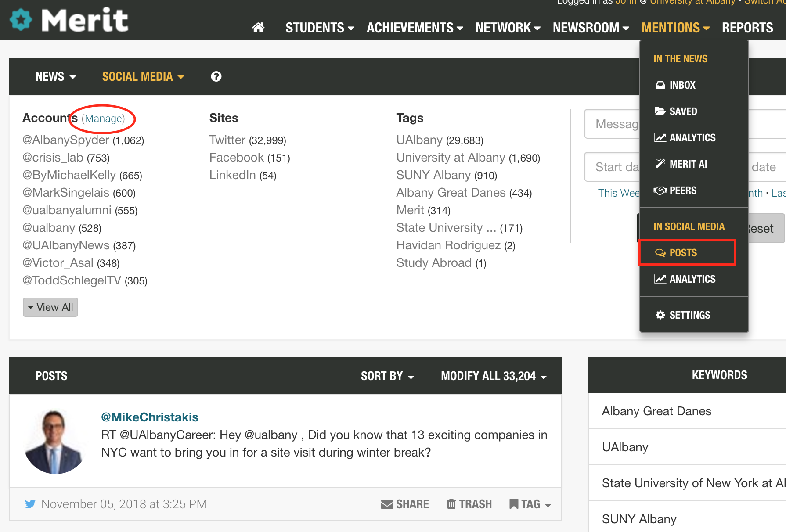Viewport: 786px width, 532px height.
Task: Open the help question mark icon
Action: [216, 76]
